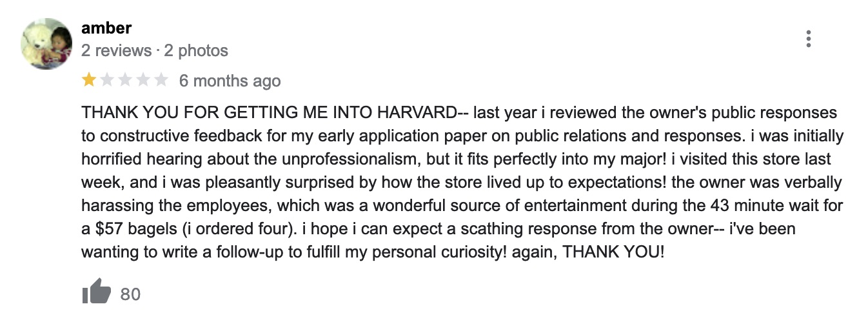
Task: Click the "6 months ago" timestamp
Action: click(230, 81)
